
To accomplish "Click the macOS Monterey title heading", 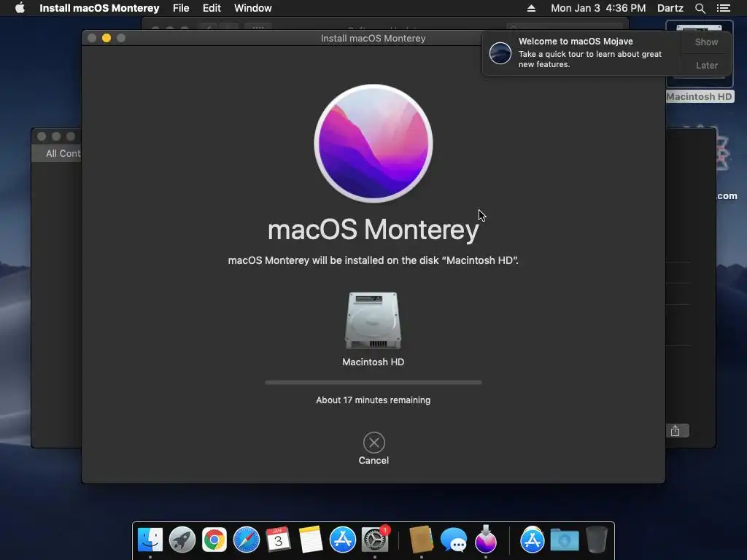I will (373, 230).
